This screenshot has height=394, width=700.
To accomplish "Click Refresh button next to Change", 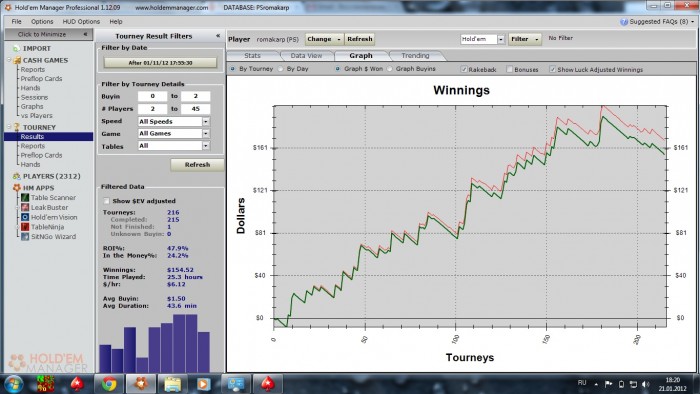I will 360,39.
